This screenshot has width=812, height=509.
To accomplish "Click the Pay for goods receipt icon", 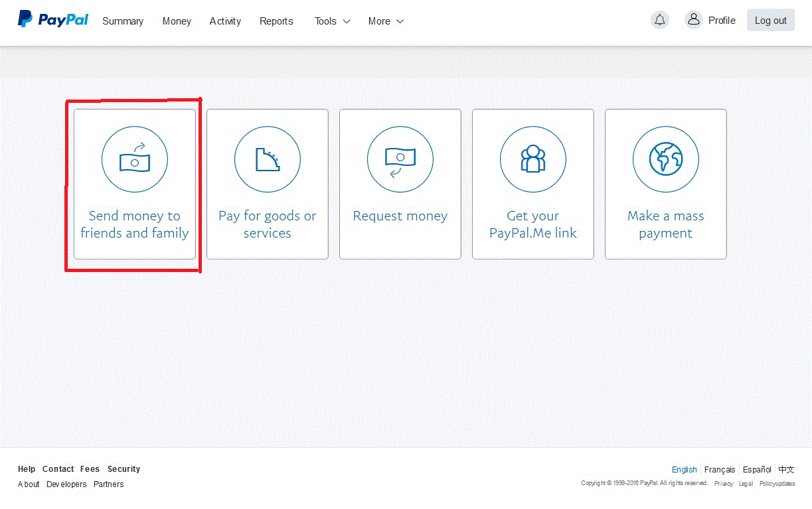I will click(268, 159).
